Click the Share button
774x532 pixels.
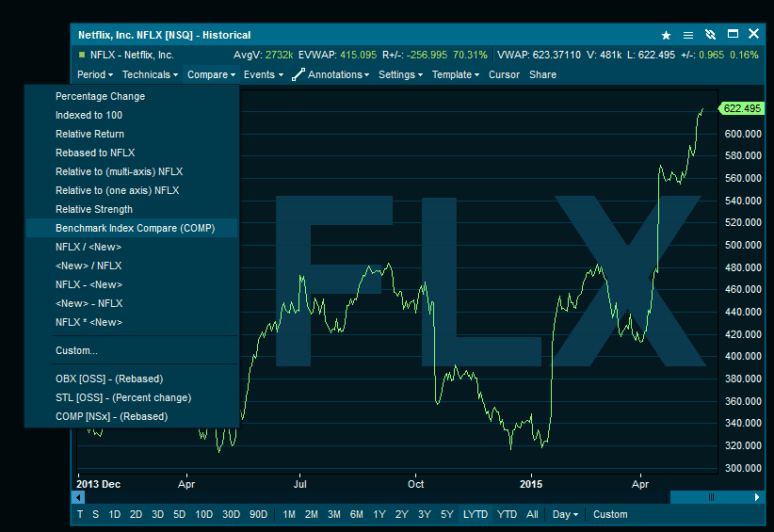pyautogui.click(x=542, y=74)
